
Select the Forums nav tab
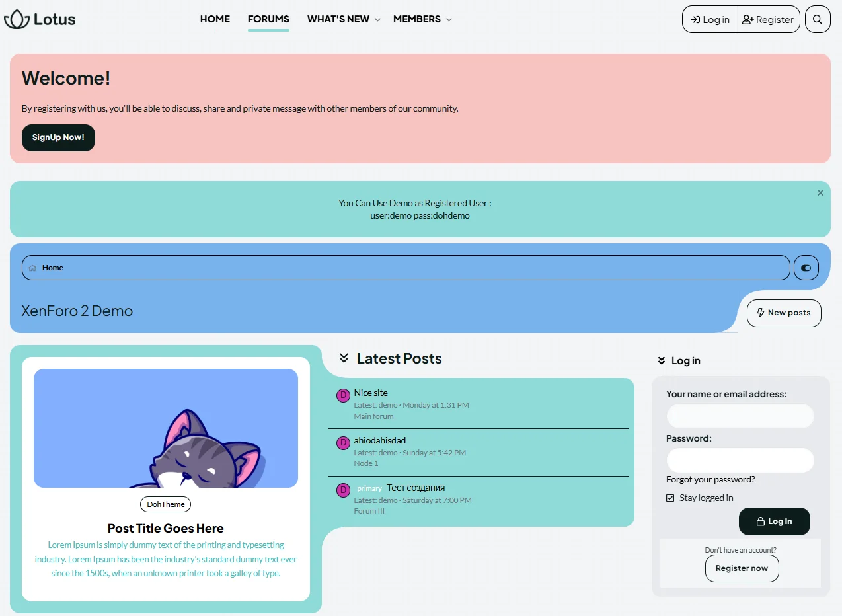point(268,19)
